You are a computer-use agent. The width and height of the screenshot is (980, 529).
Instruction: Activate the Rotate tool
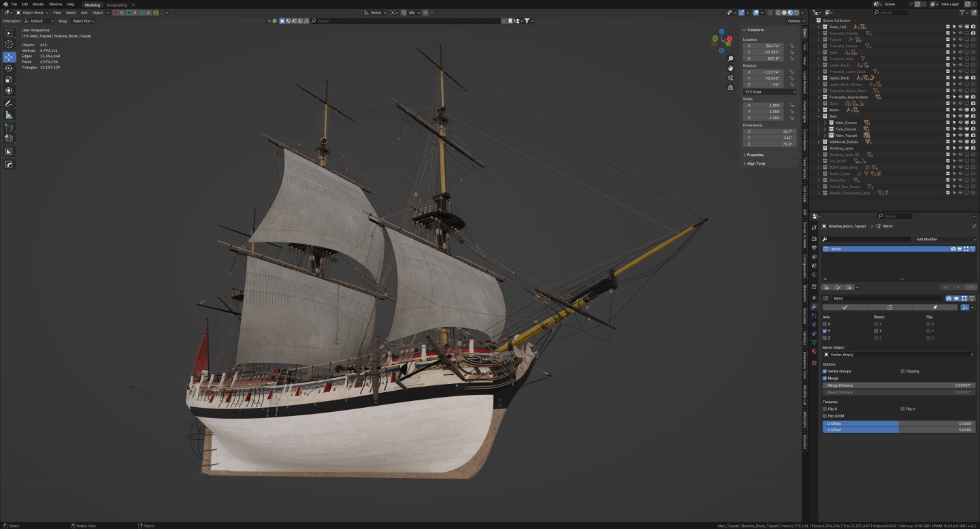pyautogui.click(x=9, y=68)
